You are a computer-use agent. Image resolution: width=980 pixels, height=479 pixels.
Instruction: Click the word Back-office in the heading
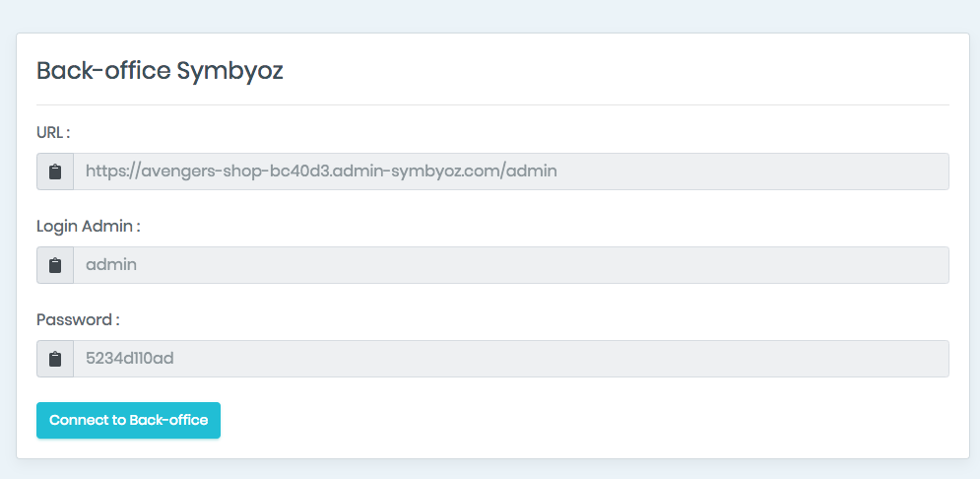point(103,71)
